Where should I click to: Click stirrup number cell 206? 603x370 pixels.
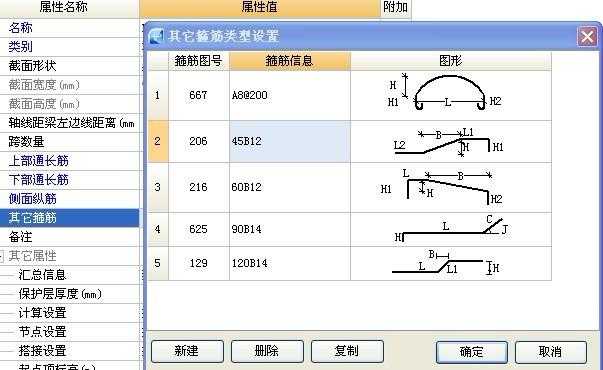198,141
